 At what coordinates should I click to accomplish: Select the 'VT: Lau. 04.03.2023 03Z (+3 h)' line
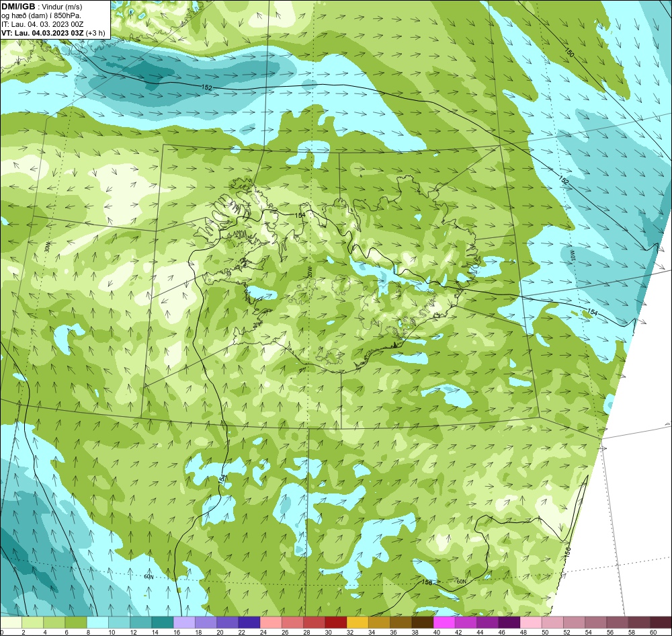point(53,33)
